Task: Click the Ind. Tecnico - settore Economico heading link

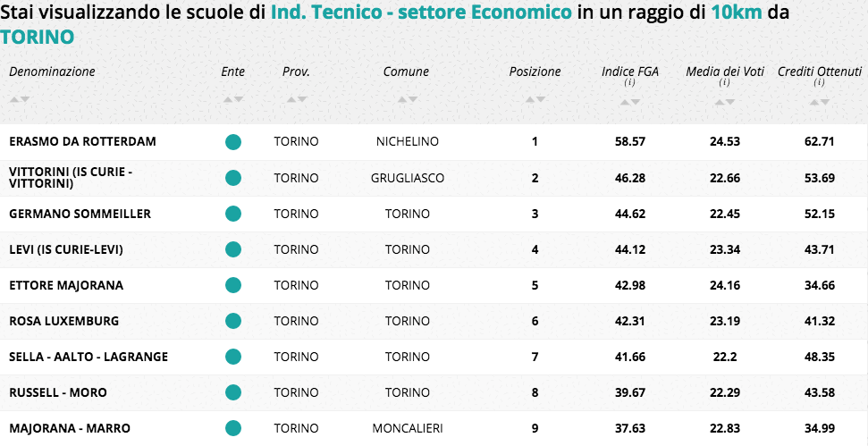Action: tap(421, 13)
